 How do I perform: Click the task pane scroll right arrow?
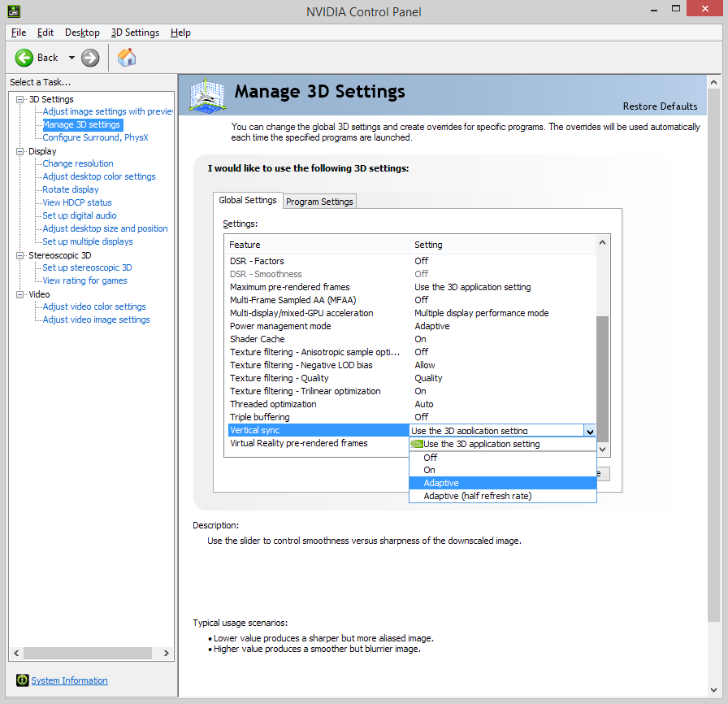click(x=167, y=653)
